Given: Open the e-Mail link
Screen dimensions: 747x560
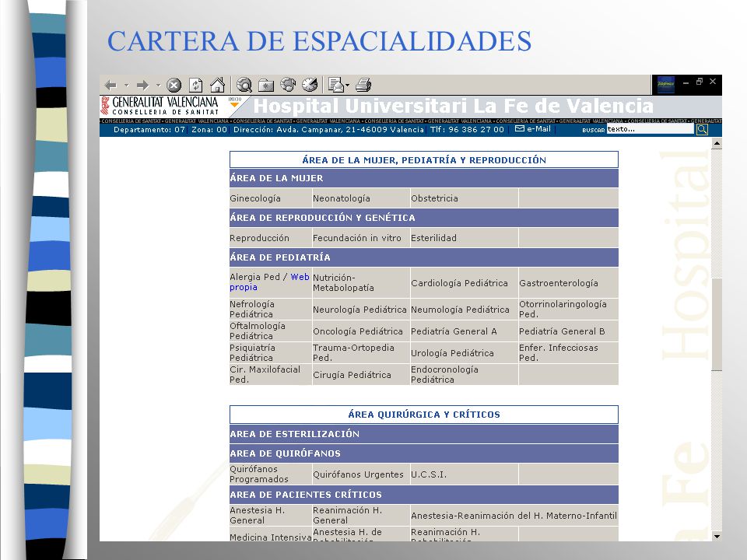Looking at the screenshot, I should [x=538, y=128].
